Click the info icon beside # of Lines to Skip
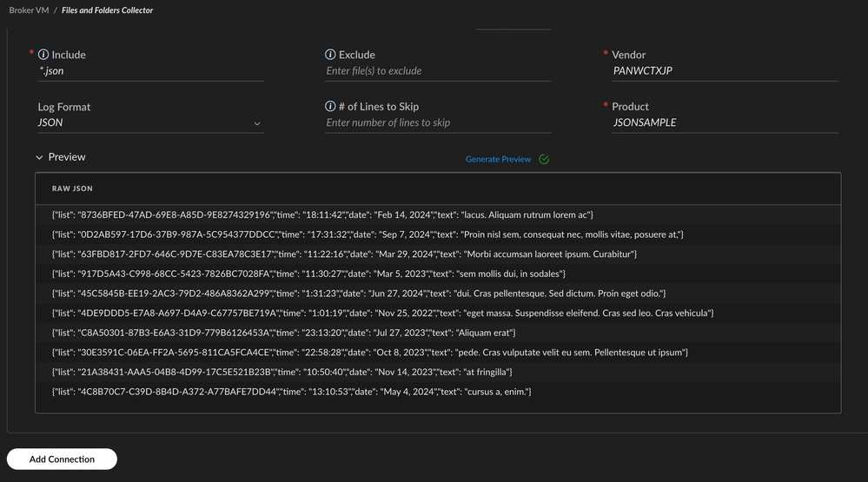This screenshot has height=482, width=868. coord(330,107)
